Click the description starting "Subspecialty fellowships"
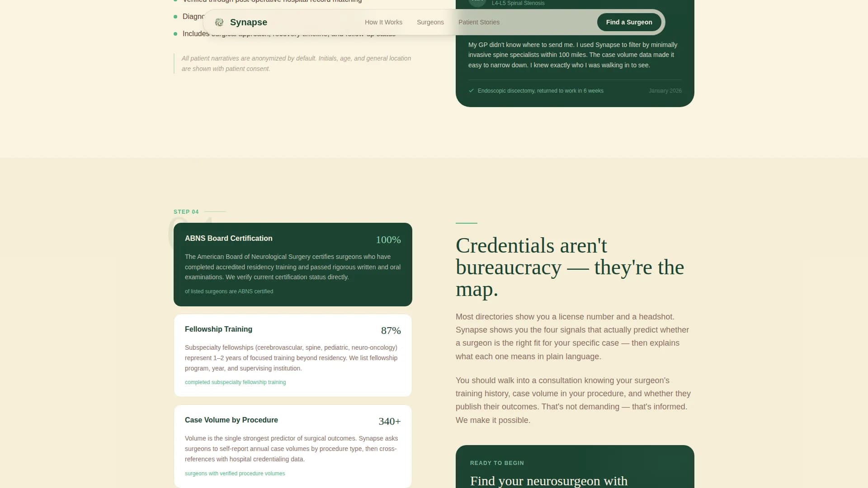Image resolution: width=868 pixels, height=488 pixels. tap(291, 358)
